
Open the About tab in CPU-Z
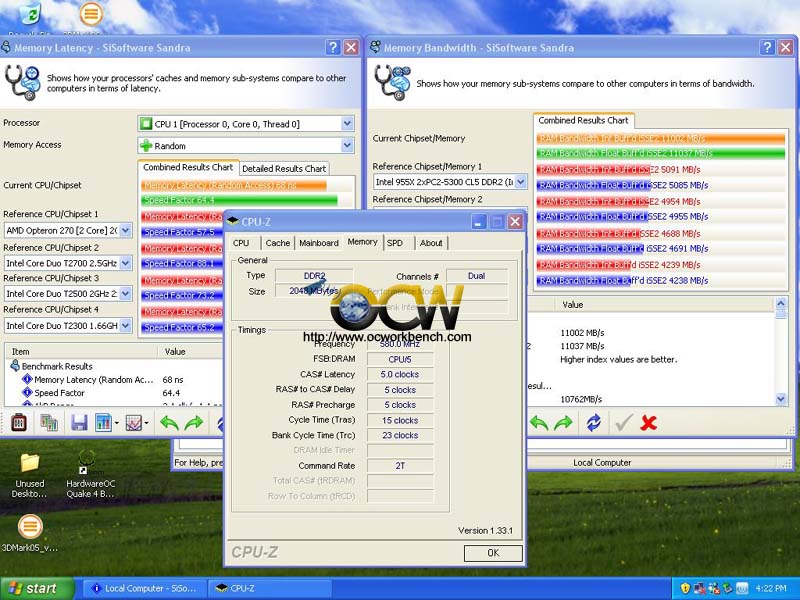pyautogui.click(x=431, y=243)
